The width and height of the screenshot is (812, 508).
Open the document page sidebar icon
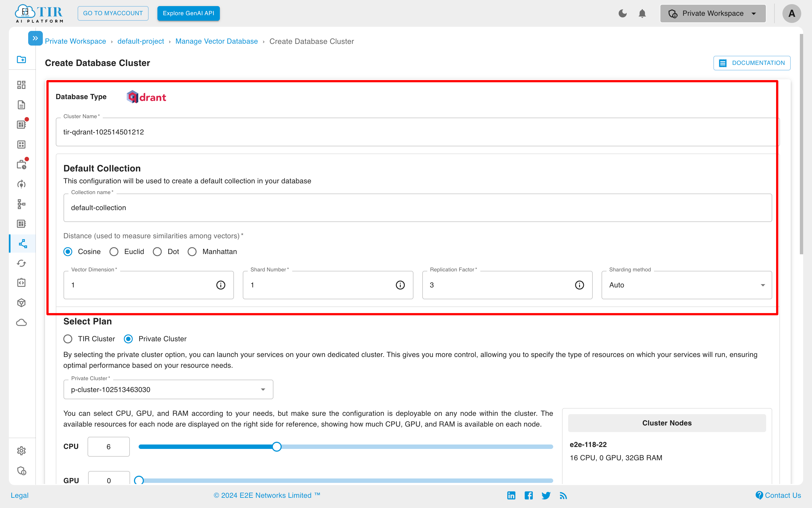click(22, 105)
